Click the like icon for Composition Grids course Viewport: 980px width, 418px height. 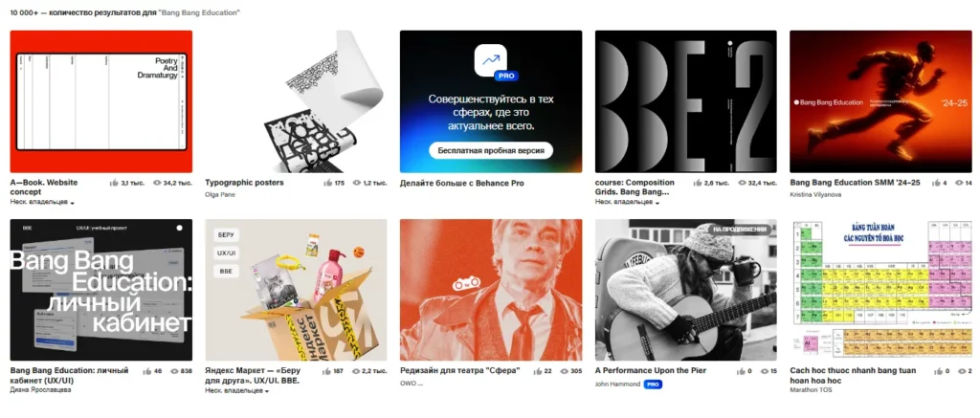coord(698,183)
